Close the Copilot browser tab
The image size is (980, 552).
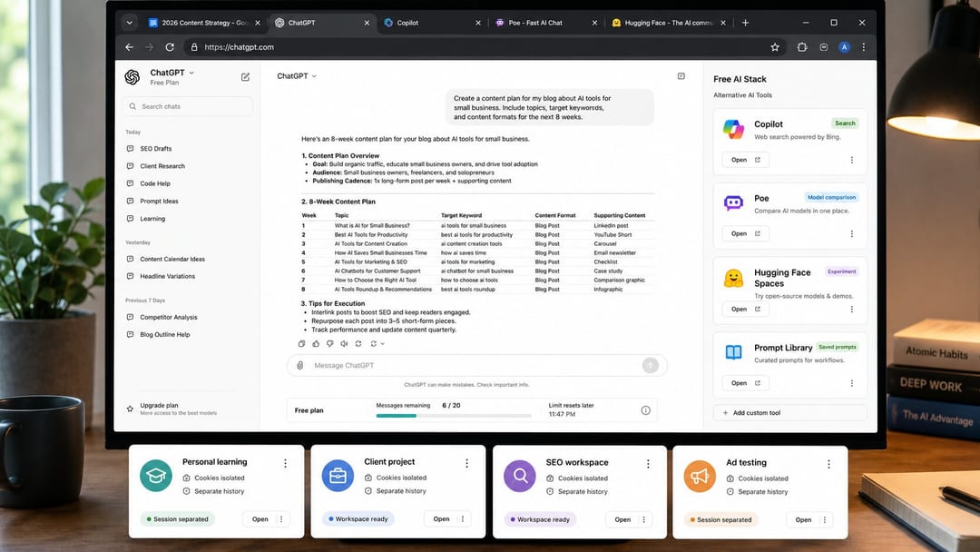[x=478, y=23]
